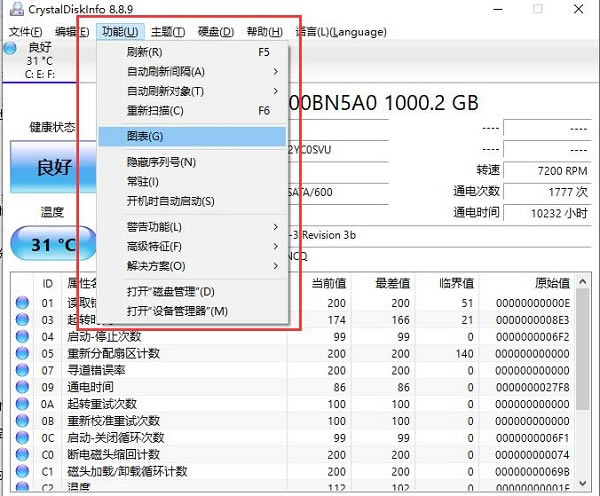Click the status orb for attribute 01
Viewport: 600px width, 496px height.
[22, 302]
